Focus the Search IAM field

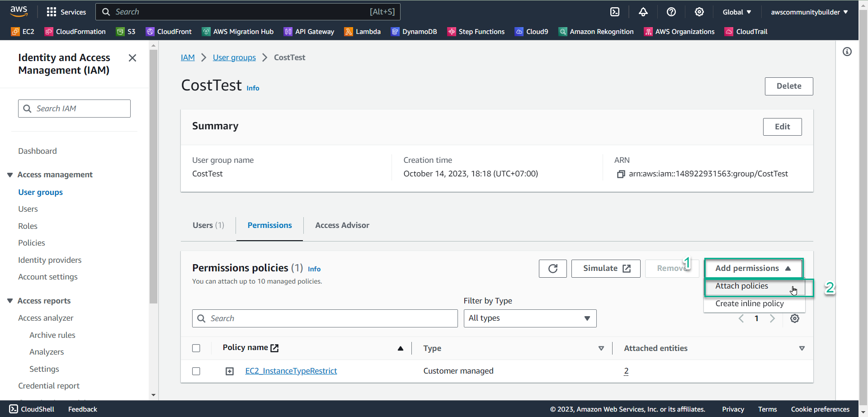click(x=74, y=109)
